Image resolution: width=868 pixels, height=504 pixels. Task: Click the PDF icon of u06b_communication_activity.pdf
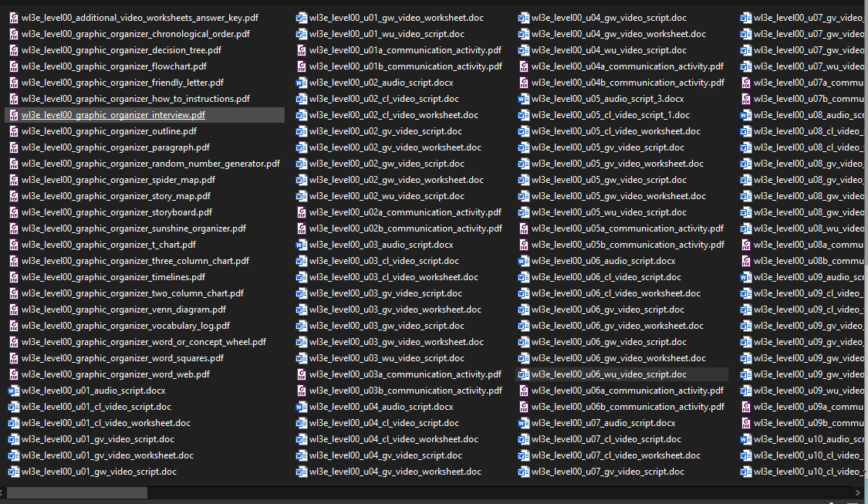pyautogui.click(x=524, y=407)
